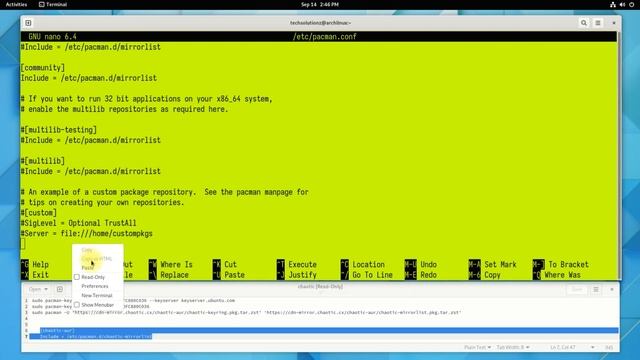Image resolution: width=640 pixels, height=360 pixels.
Task: Click the #Server = file:///home/custompkgs line
Action: (87, 233)
